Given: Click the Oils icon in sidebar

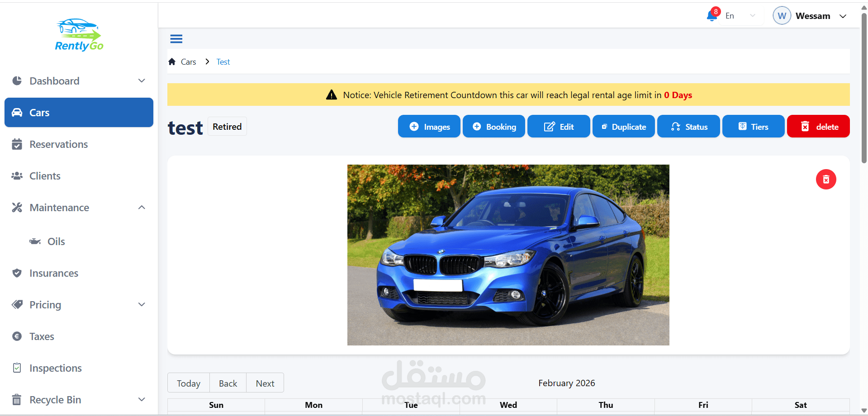Looking at the screenshot, I should (35, 241).
